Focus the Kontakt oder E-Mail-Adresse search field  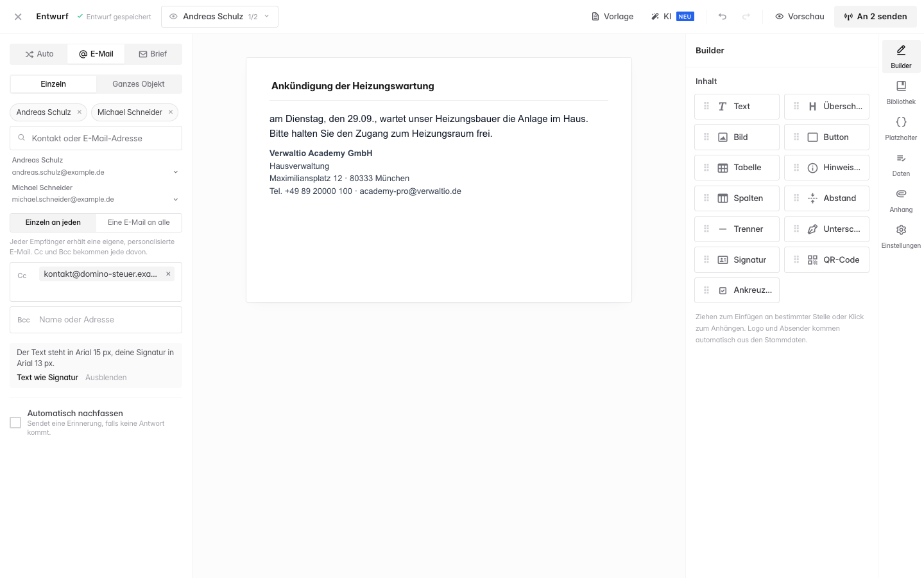pos(96,138)
